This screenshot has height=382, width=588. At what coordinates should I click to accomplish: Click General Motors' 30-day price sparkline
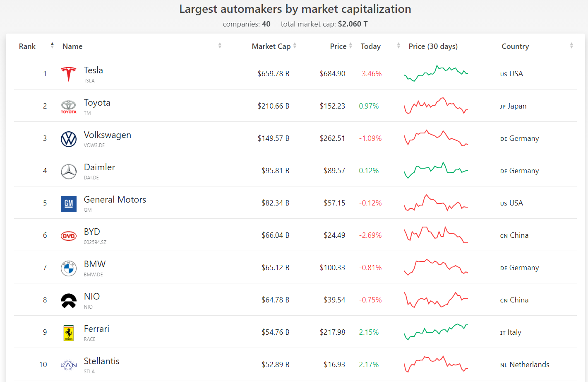tap(436, 203)
